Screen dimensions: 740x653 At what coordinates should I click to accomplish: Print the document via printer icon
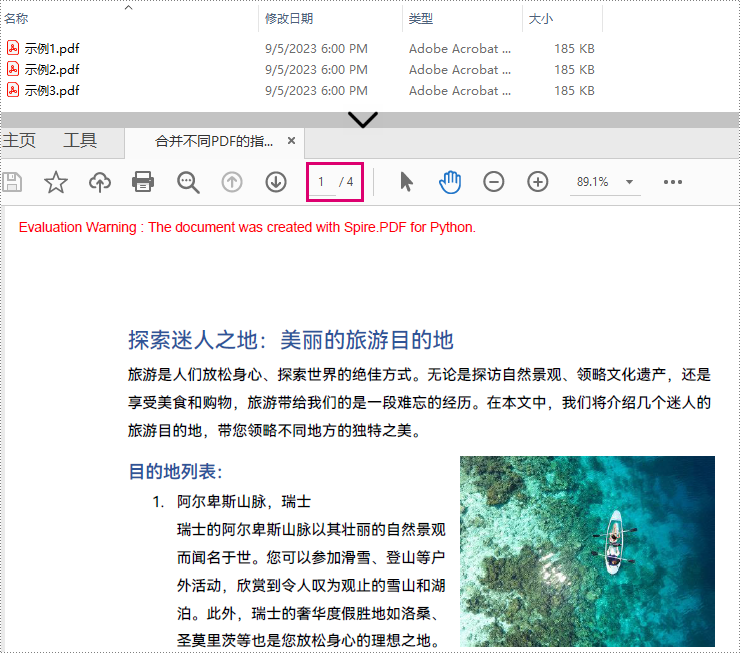pyautogui.click(x=143, y=182)
